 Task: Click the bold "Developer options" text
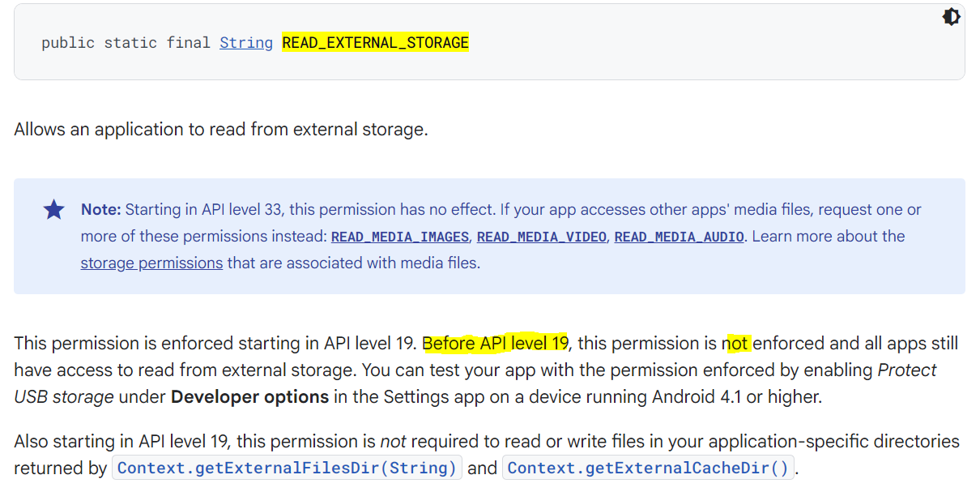pos(249,396)
